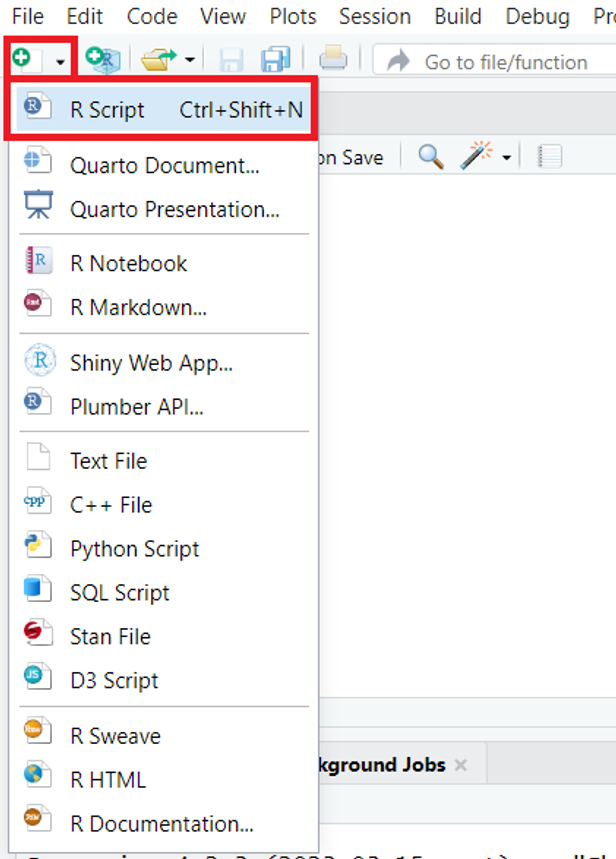
Task: Open the Session menu
Action: (x=375, y=16)
